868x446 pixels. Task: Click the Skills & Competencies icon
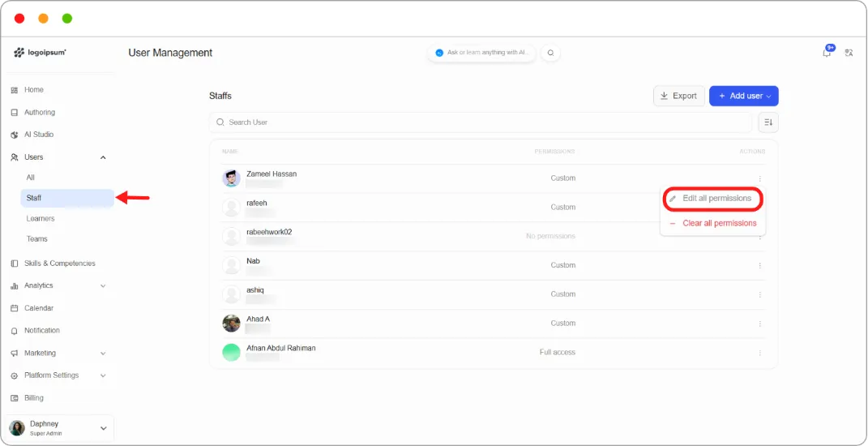15,264
